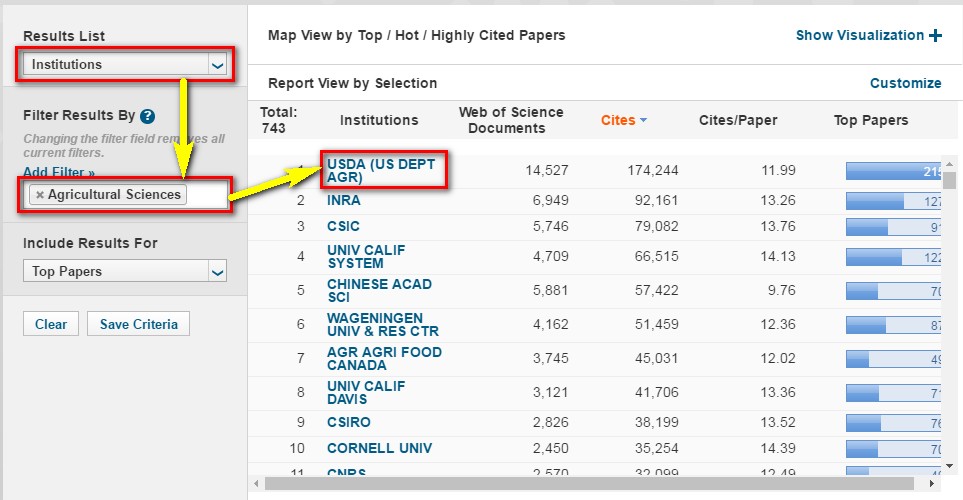This screenshot has height=500, width=963.
Task: Click the Save Criteria button
Action: pyautogui.click(x=138, y=324)
